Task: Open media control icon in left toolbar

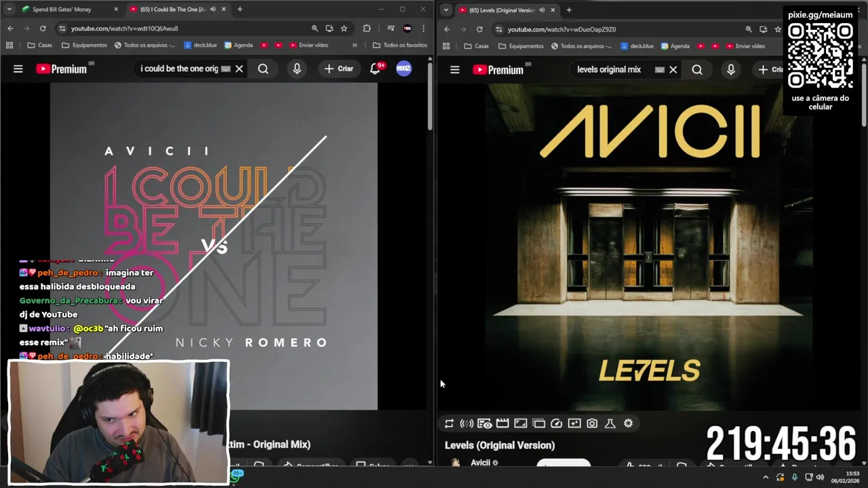Action: point(391,28)
